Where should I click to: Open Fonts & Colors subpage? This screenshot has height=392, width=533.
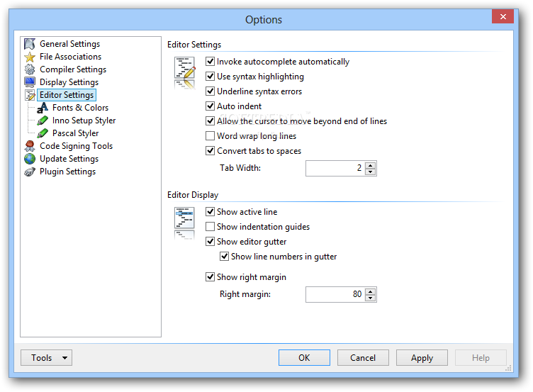pos(80,108)
